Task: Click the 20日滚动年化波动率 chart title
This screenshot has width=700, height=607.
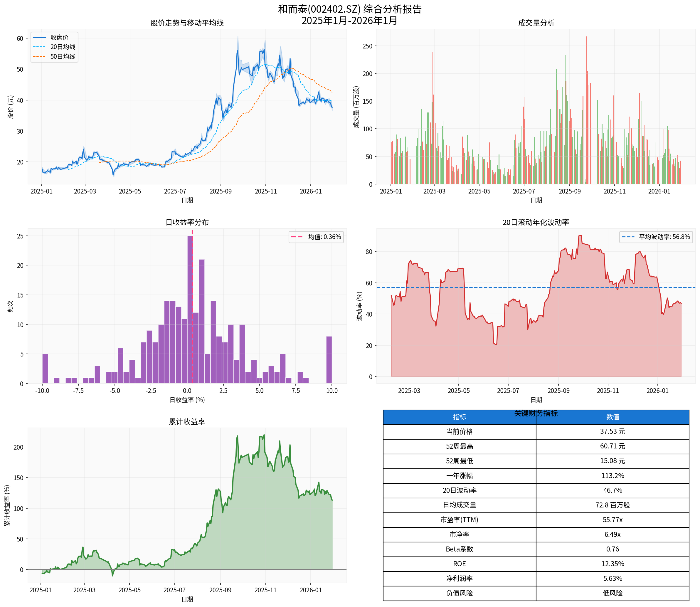Action: [x=536, y=222]
